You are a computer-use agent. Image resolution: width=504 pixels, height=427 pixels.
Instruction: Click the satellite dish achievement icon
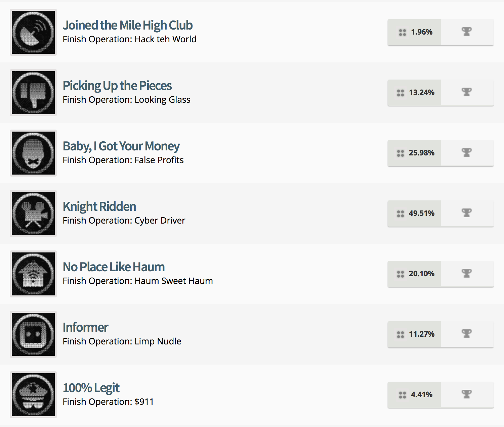(x=33, y=32)
